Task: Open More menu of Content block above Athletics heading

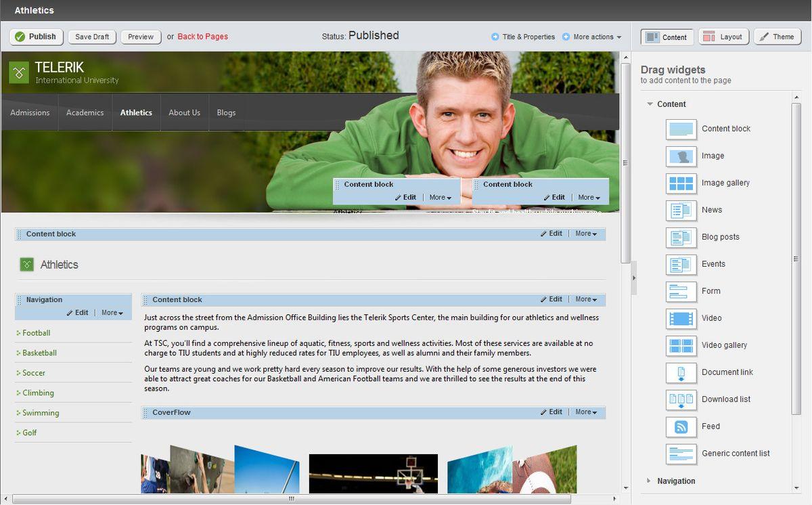Action: click(586, 234)
